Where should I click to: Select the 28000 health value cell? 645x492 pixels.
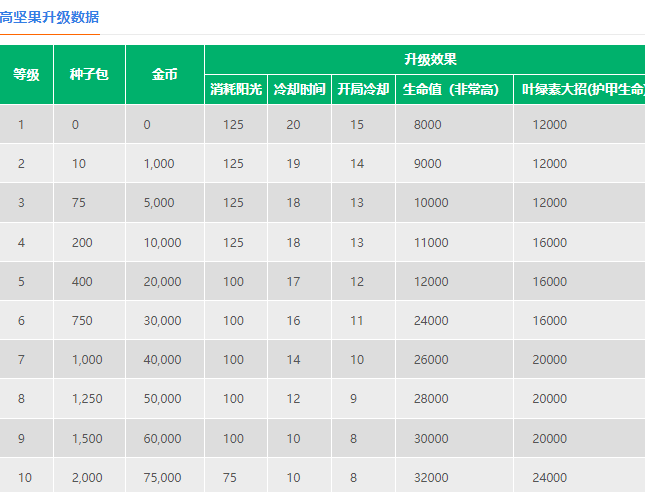point(455,399)
